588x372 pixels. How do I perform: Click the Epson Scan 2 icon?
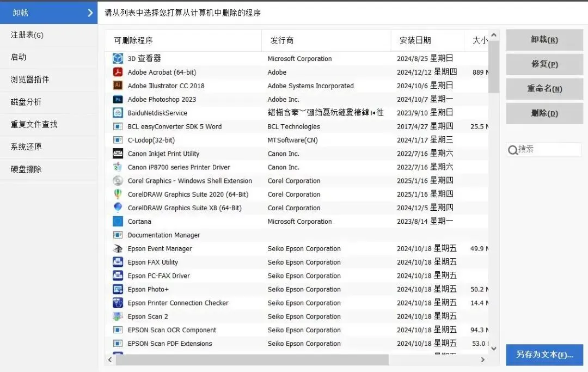click(118, 316)
